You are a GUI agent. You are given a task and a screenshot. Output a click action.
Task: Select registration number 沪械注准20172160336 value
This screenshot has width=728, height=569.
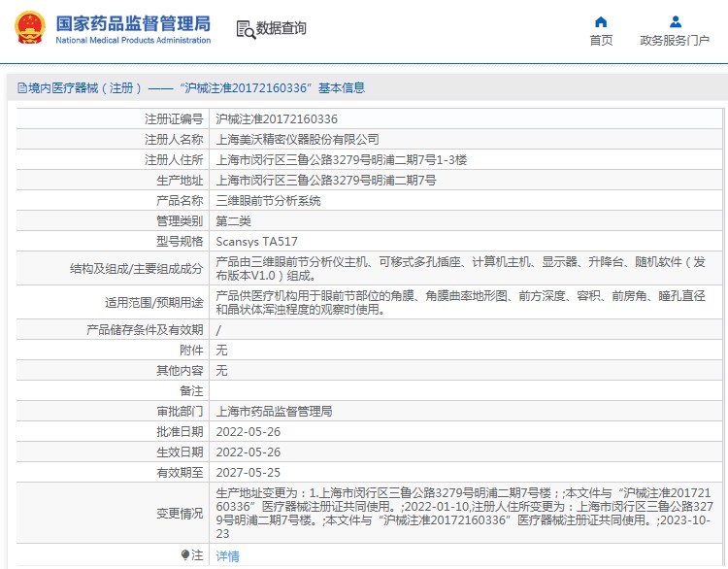(277, 119)
